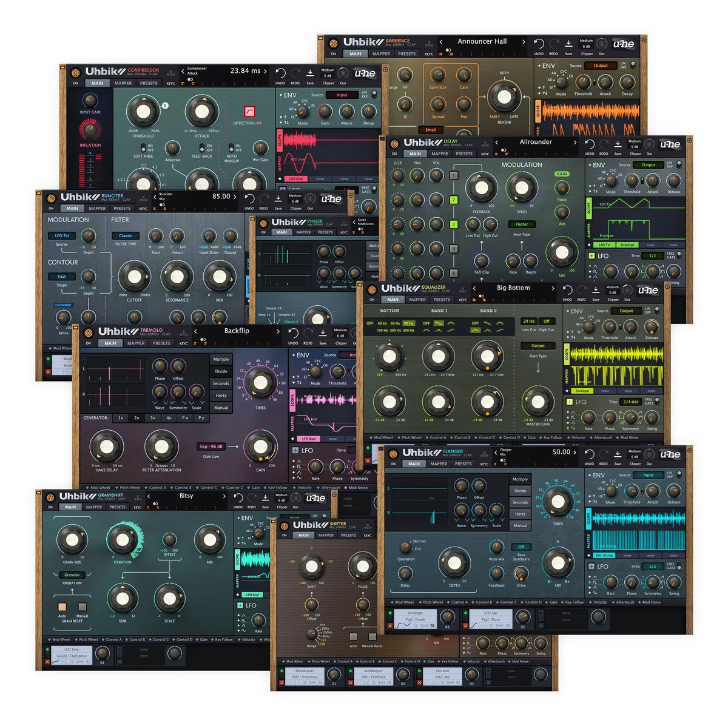Open the 1/4 dot LFO time selector in Equalizer
The image size is (728, 728).
631,402
